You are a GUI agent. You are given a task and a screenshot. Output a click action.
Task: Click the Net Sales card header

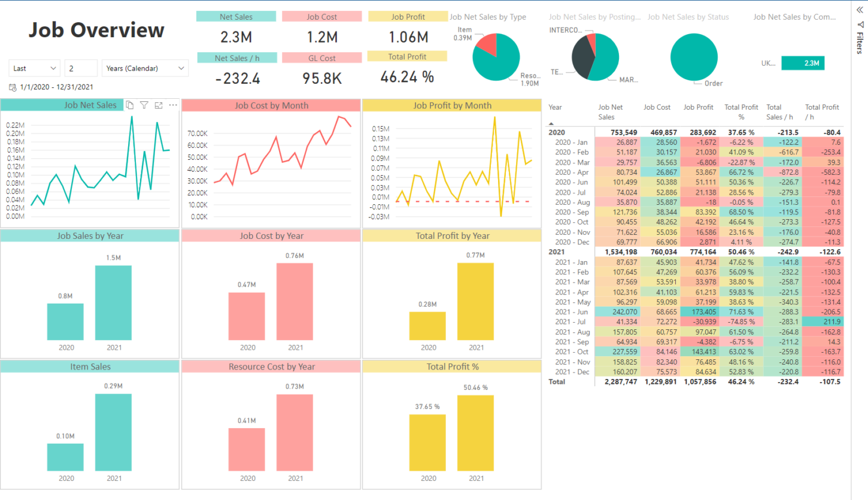[x=236, y=17]
